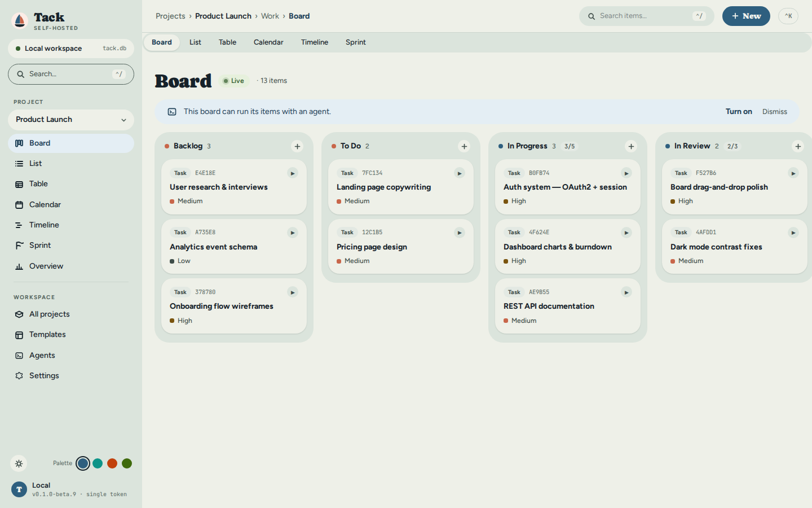Add an item to the Backlog column
This screenshot has width=812, height=508.
point(297,146)
